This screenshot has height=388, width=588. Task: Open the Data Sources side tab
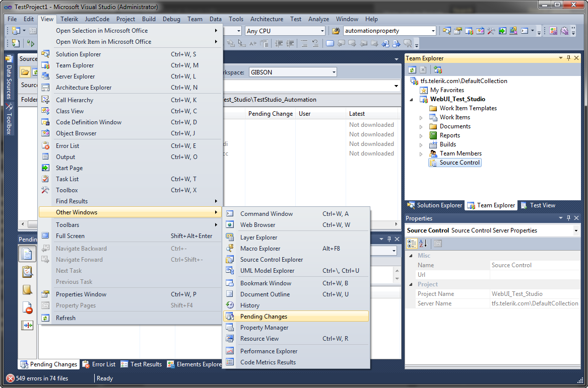[9, 77]
